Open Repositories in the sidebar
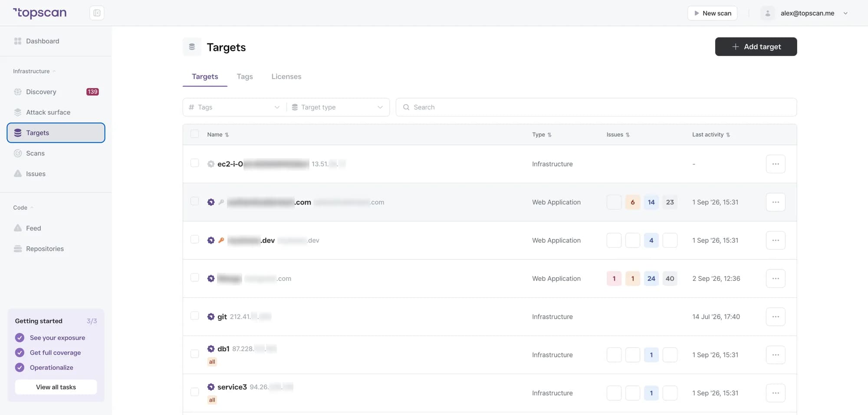This screenshot has height=415, width=868. click(x=56, y=249)
